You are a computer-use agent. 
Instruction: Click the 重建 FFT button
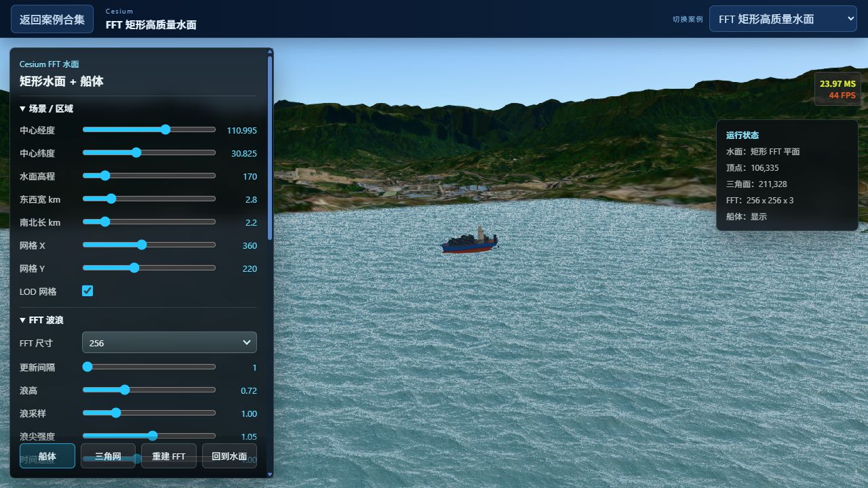(x=169, y=456)
